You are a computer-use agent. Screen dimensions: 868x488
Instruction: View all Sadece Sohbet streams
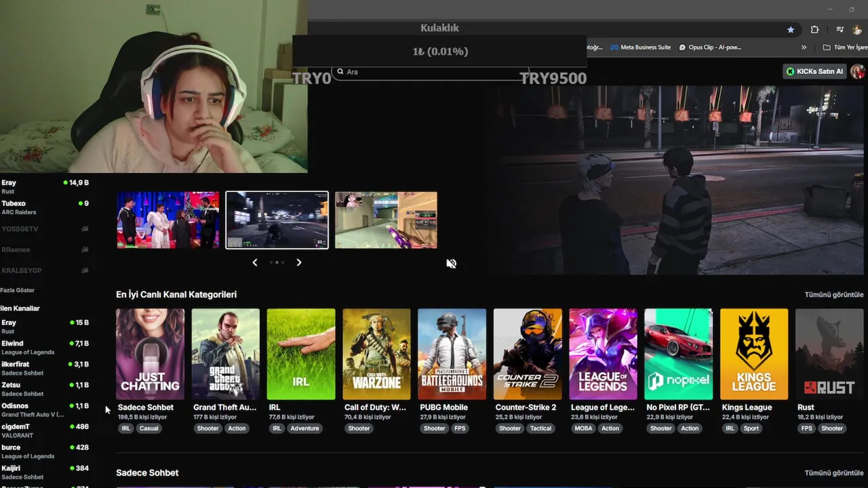tap(834, 473)
